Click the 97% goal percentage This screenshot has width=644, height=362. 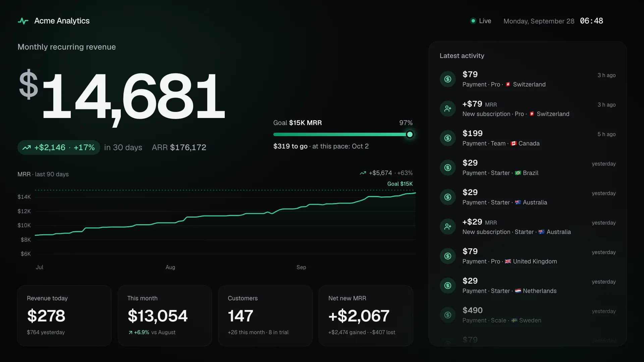coord(406,123)
